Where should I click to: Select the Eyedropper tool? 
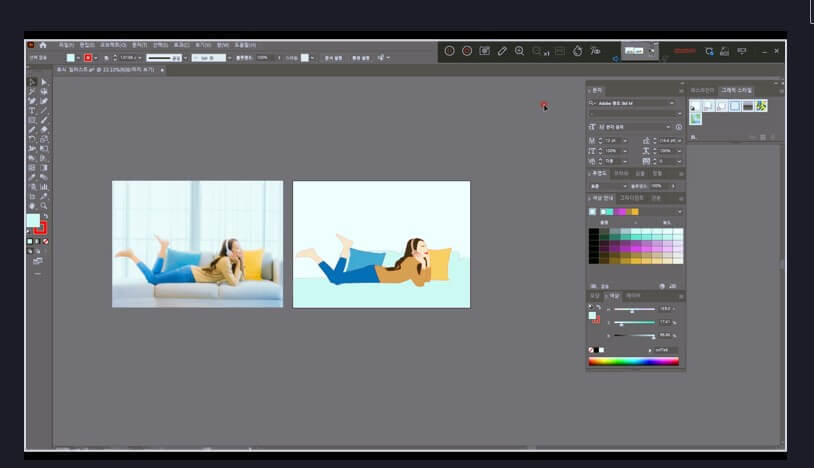(32, 177)
